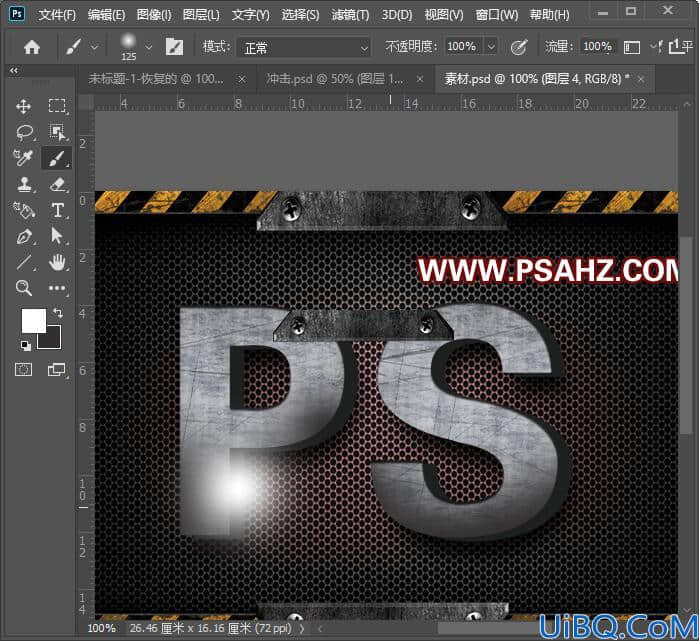Change the screen mode
Viewport: 699px width, 641px height.
click(56, 370)
